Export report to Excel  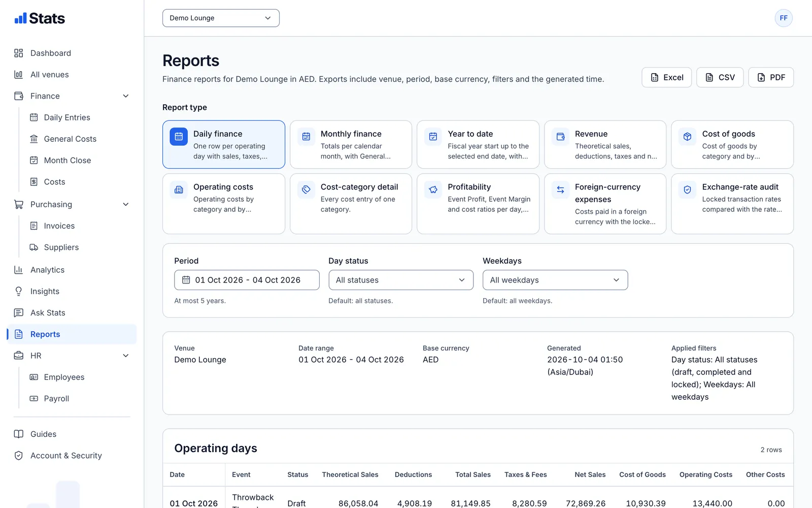[667, 77]
